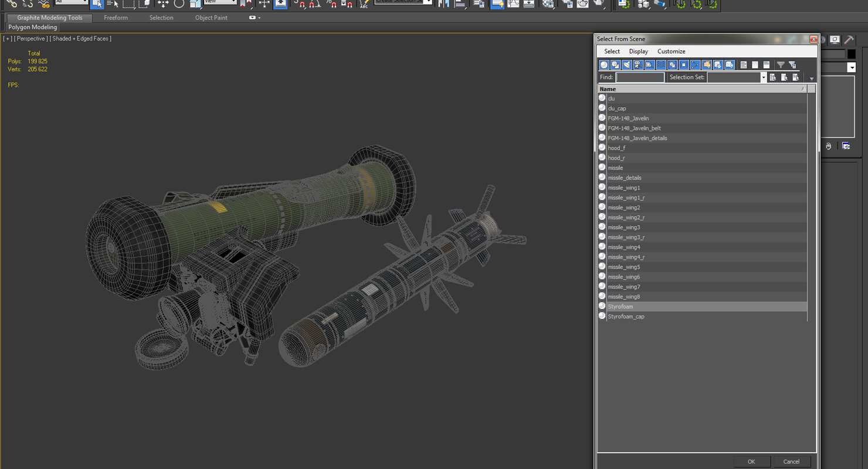Open the Customize menu in Select From Scene
This screenshot has height=469, width=868.
coord(671,52)
